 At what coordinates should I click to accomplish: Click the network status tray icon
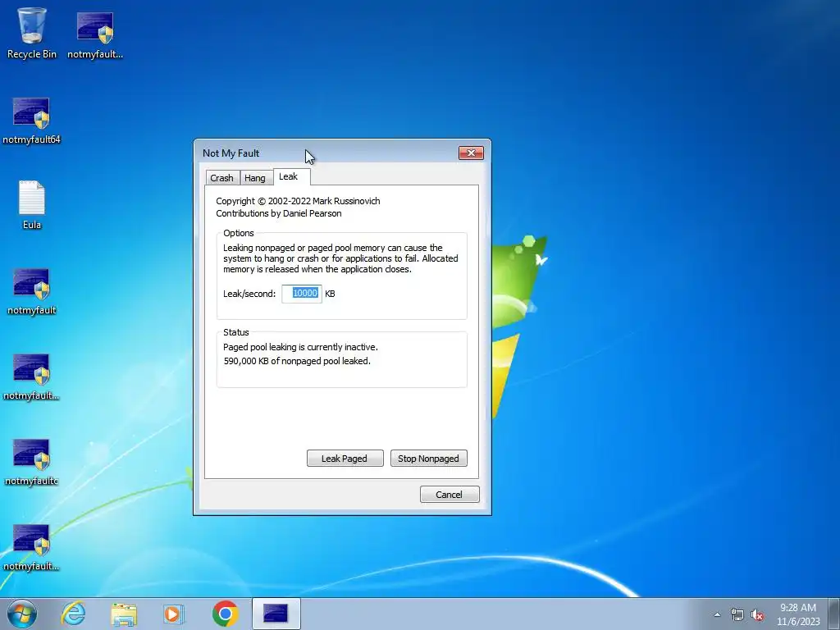coord(737,614)
